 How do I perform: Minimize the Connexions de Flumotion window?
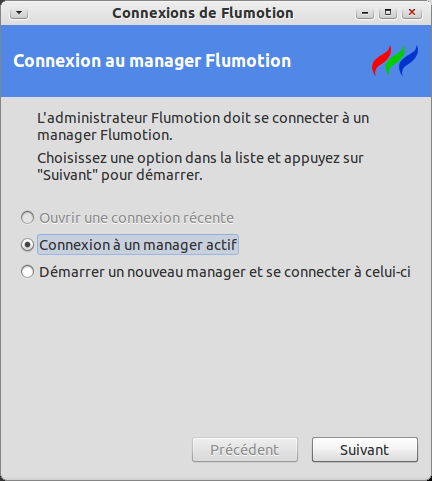click(365, 13)
